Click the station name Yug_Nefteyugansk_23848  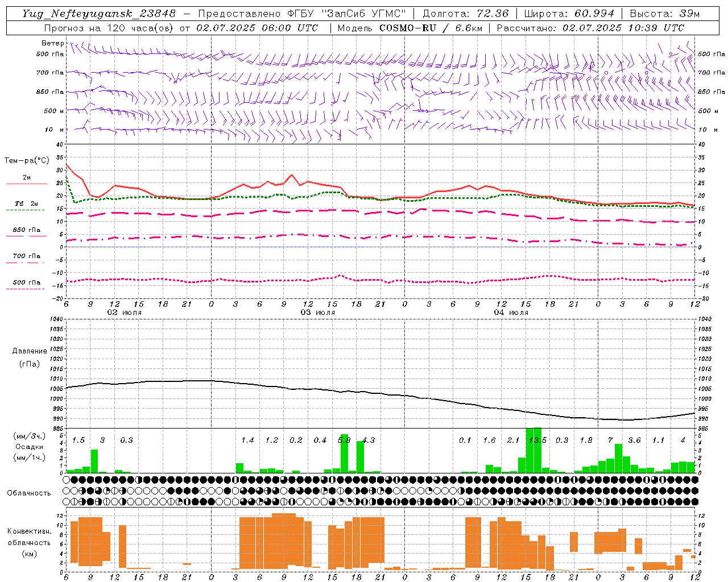[x=99, y=14]
